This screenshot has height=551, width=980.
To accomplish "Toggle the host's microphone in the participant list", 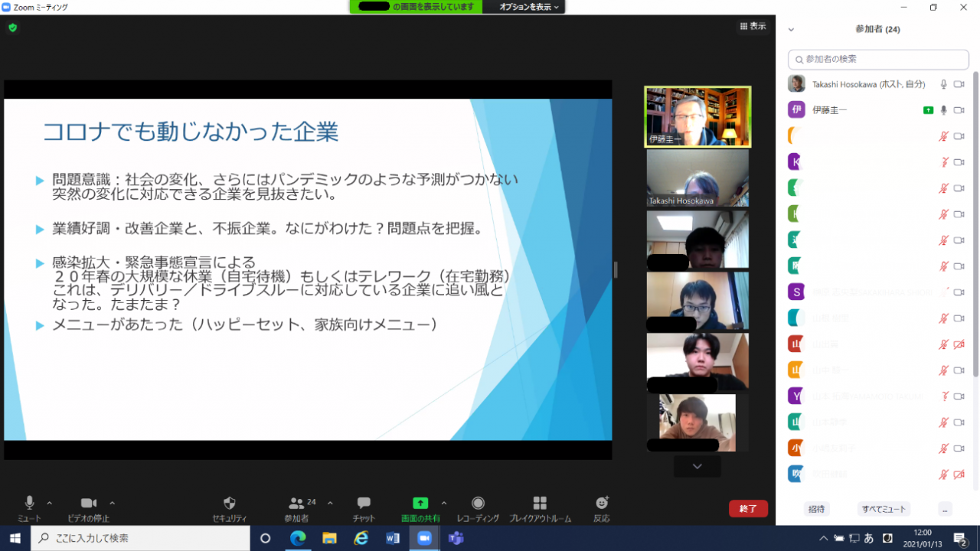I will pos(944,84).
